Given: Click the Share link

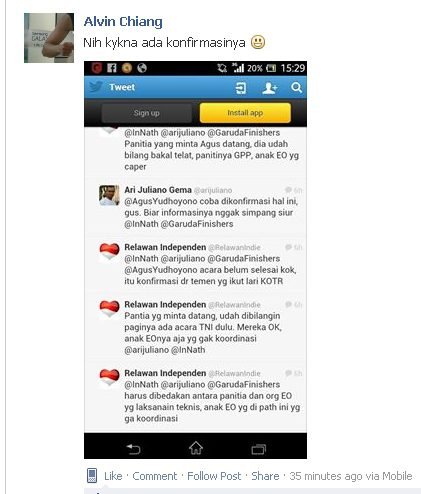Looking at the screenshot, I should point(265,476).
